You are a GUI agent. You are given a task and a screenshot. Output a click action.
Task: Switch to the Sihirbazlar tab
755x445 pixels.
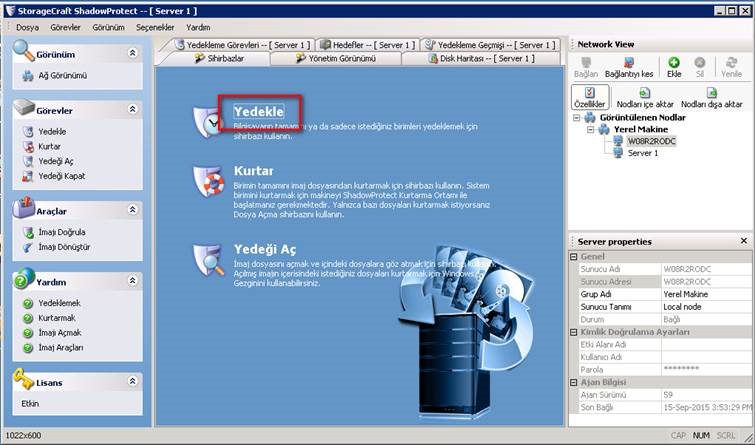[220, 58]
